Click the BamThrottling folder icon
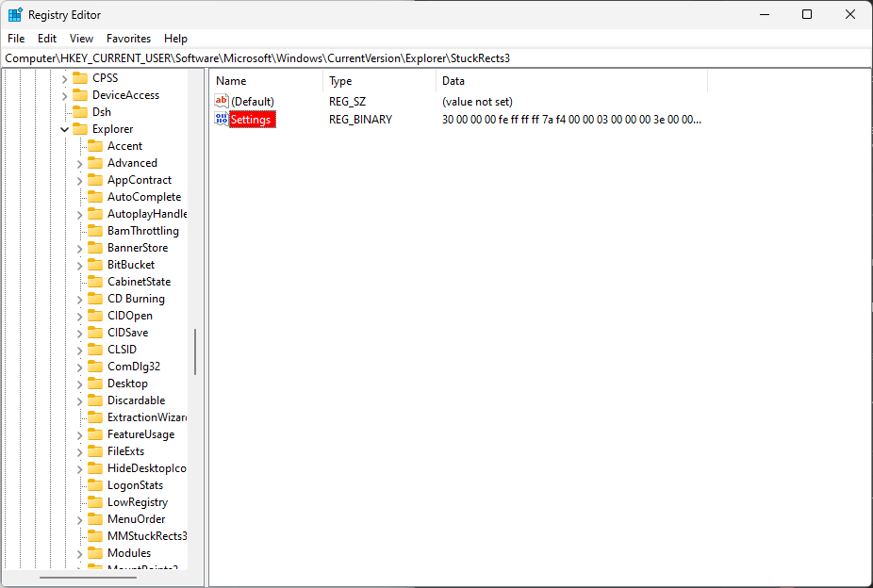Viewport: 873px width, 588px height. [x=95, y=230]
